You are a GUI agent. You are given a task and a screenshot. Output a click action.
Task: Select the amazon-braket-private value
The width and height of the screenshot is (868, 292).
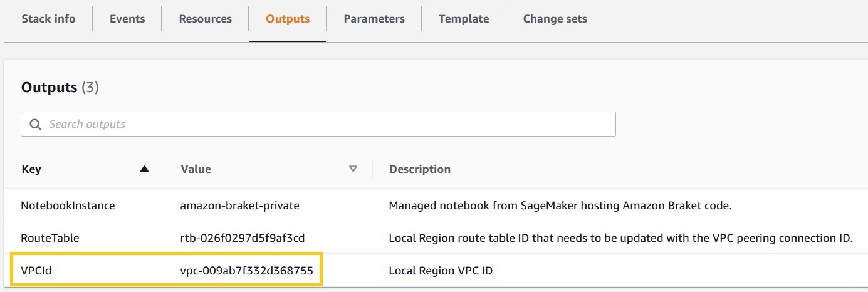coord(240,205)
